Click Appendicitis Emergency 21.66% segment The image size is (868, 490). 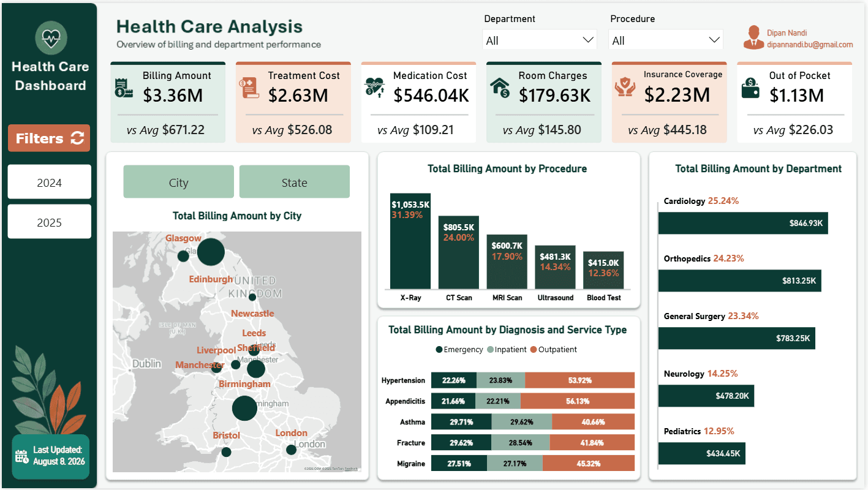453,401
